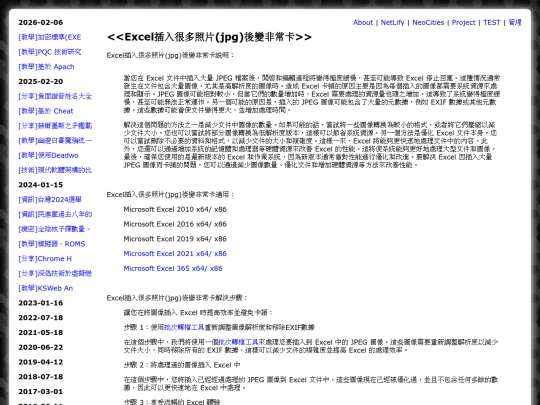Viewport: 540px width, 405px height.
Task: Select the Microsoft Excel 2010 x64/ x86 text
Action: [x=175, y=209]
